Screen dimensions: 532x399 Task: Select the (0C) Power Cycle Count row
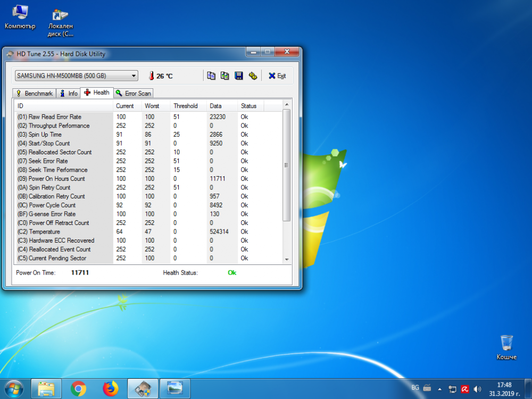coord(148,205)
